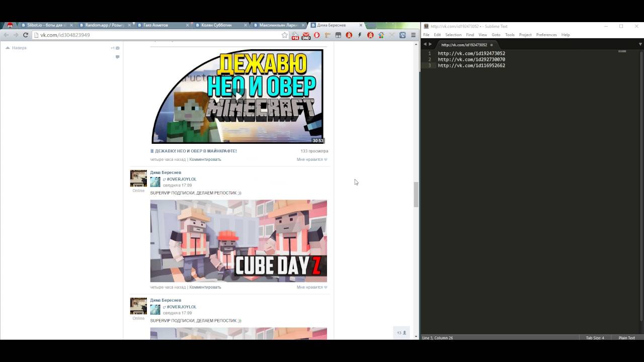Close the Колян Субботин tab
Viewport: 644px width, 362px height.
pos(246,25)
